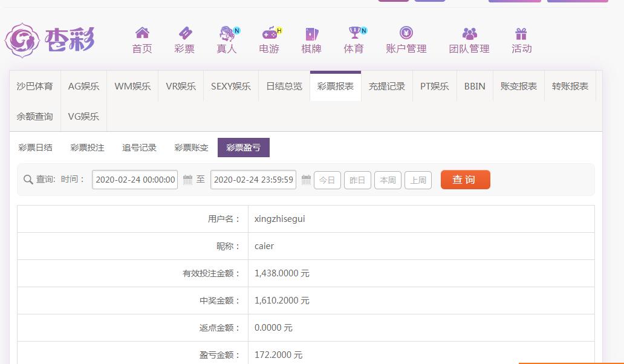The image size is (624, 364).
Task: Open the 体育 trophy icon
Action: [356, 33]
